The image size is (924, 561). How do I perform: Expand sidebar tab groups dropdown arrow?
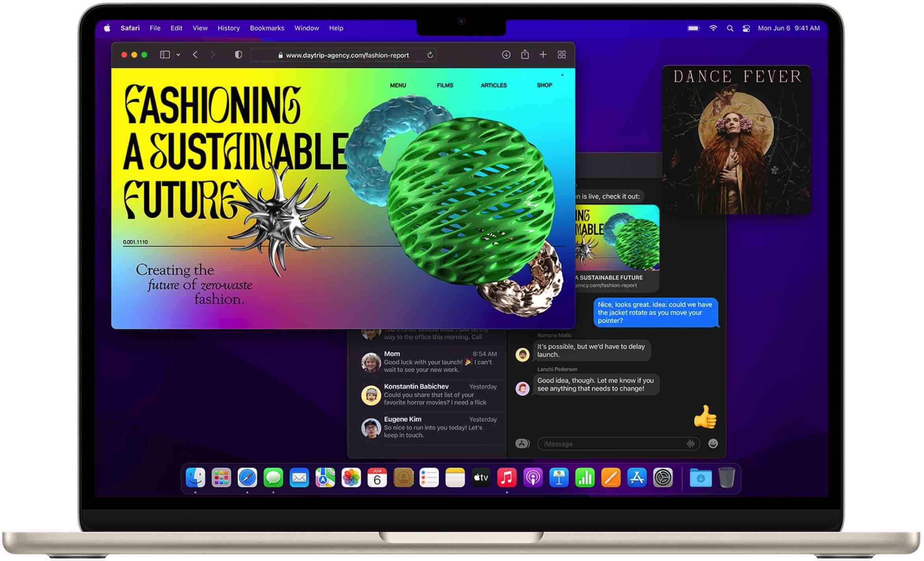click(x=178, y=55)
